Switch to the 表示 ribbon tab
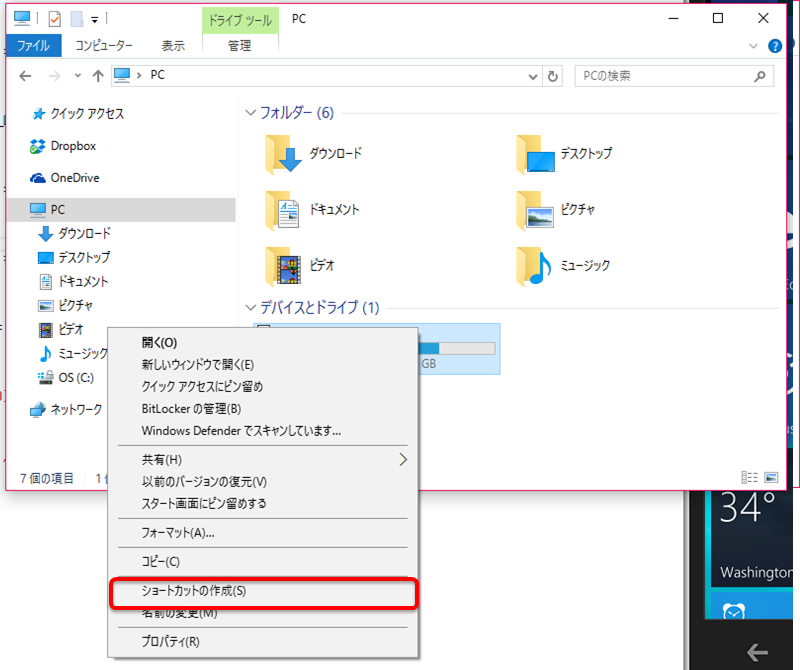This screenshot has height=670, width=800. 171,45
